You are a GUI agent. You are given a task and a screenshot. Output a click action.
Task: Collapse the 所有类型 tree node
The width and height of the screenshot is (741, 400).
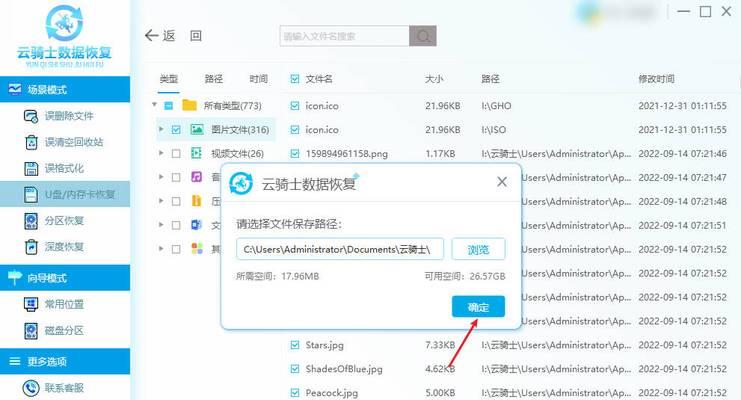pos(155,104)
